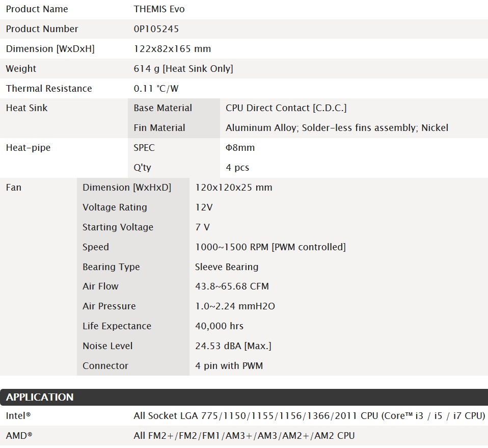The image size is (488, 448).
Task: Select the 'Sleeve Bearing' value
Action: pos(227,267)
